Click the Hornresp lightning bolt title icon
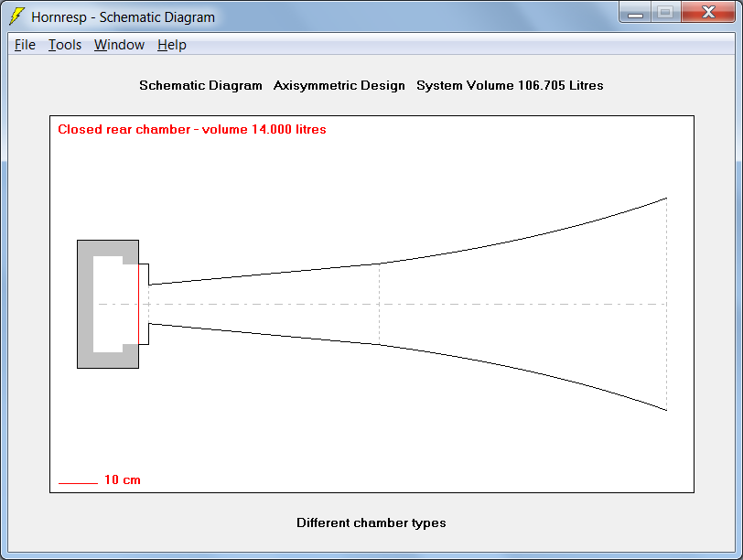 tap(16, 16)
